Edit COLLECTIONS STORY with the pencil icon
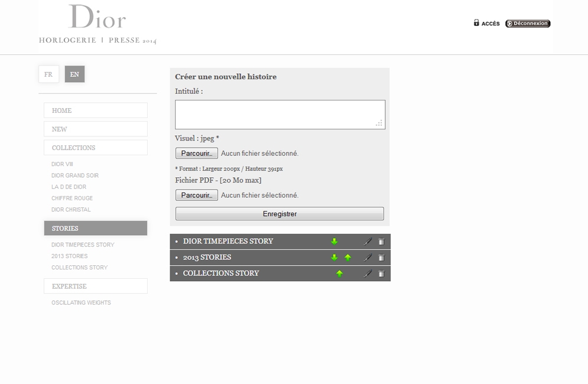 (x=368, y=274)
